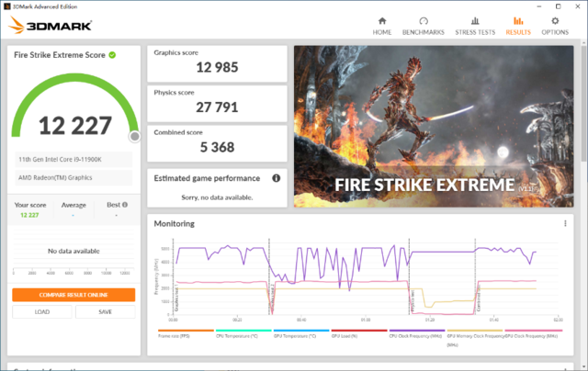Click the green validation checkmark icon

[x=112, y=55]
